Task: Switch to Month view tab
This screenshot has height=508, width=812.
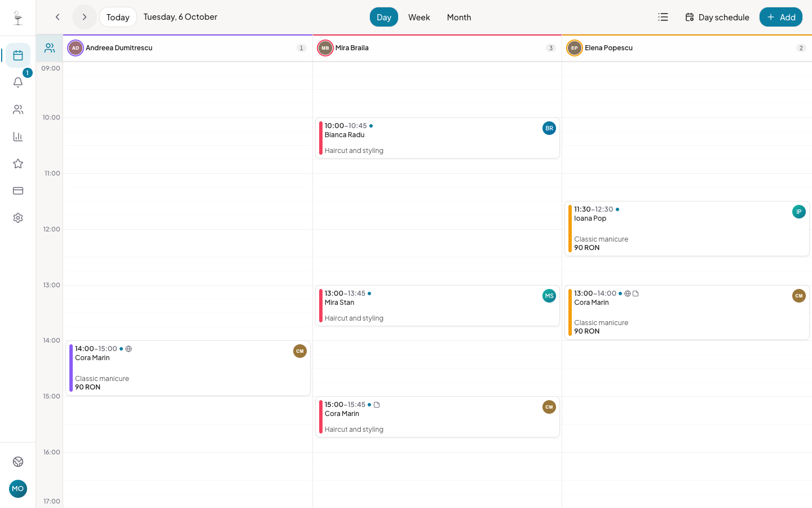Action: [x=459, y=17]
